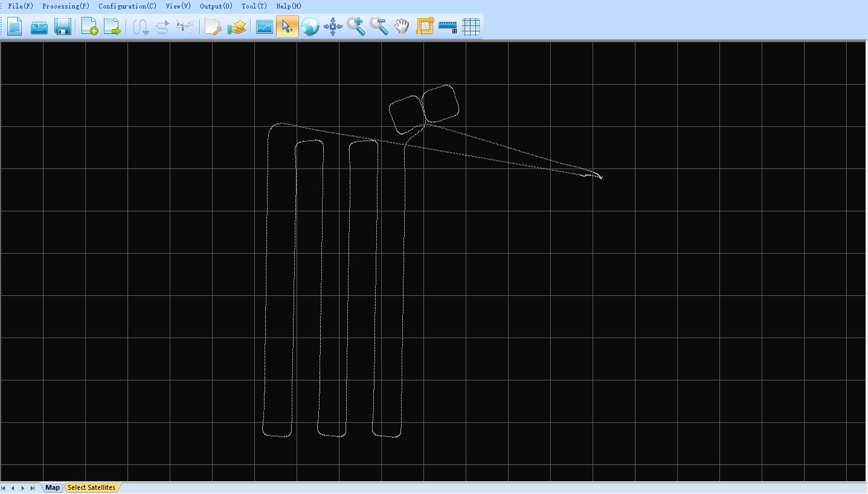This screenshot has width=868, height=494.
Task: Click the add file icon with green plus
Action: [89, 27]
